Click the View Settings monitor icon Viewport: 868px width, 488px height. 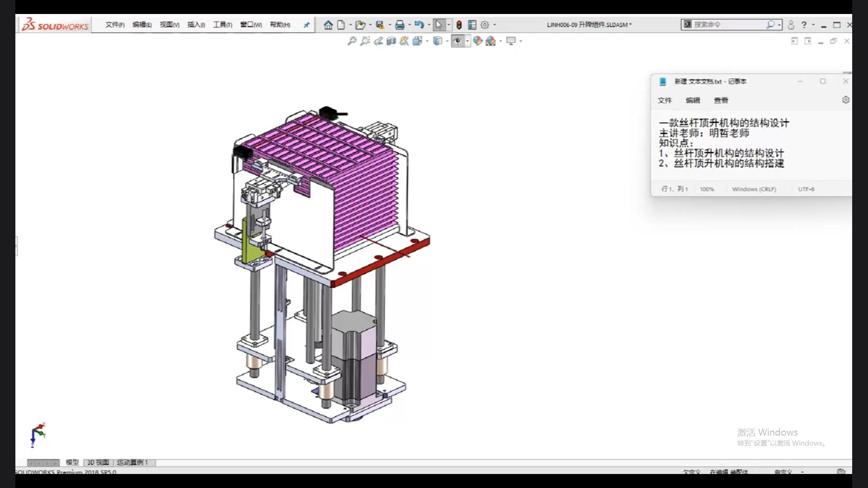(511, 41)
